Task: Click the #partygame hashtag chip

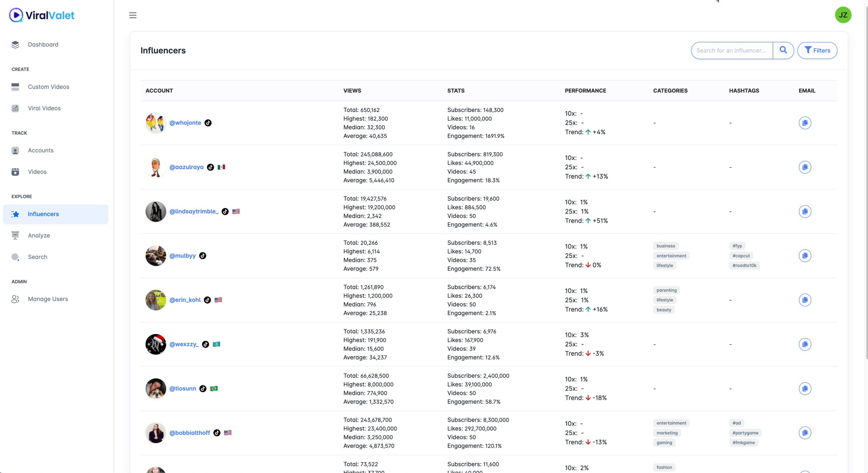Action: [745, 433]
